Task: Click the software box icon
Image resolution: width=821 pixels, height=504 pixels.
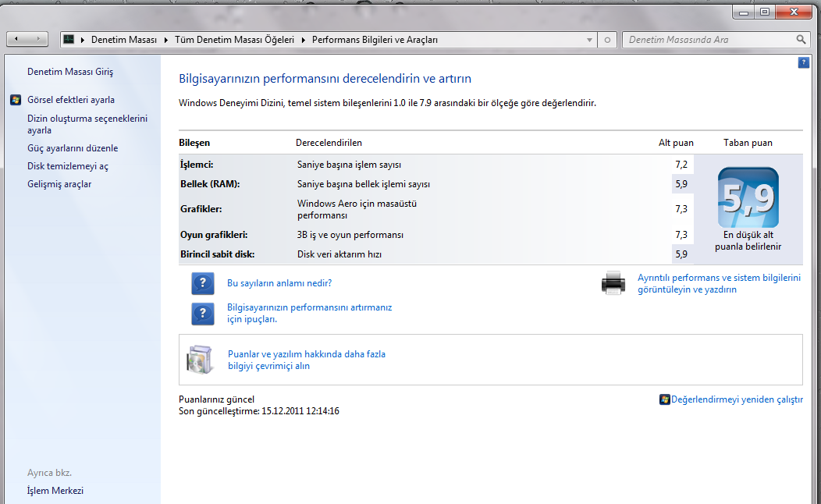Action: pyautogui.click(x=200, y=360)
